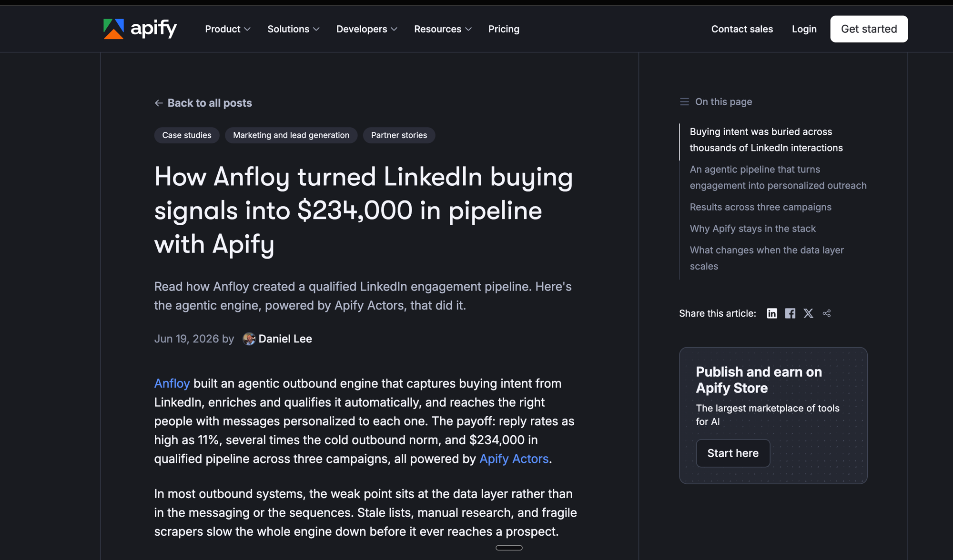The height and width of the screenshot is (560, 953).
Task: Click the pill handle at bottom
Action: point(509,548)
